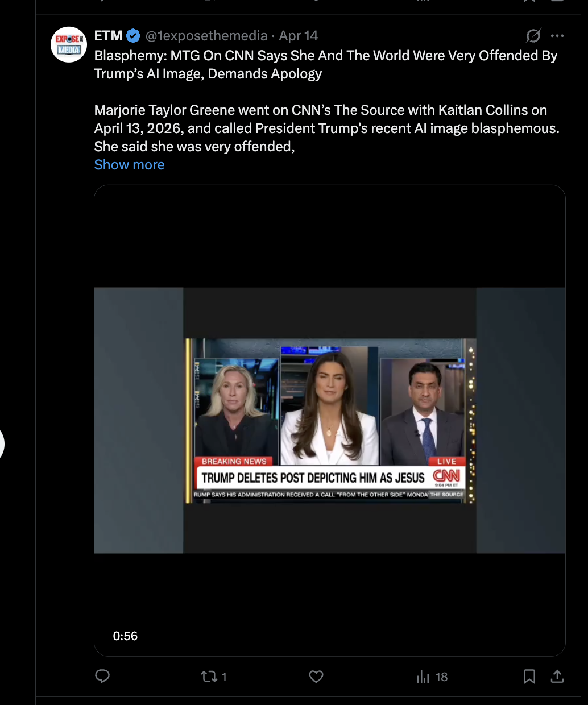Open the ETM profile avatar
The image size is (588, 705).
tap(69, 44)
